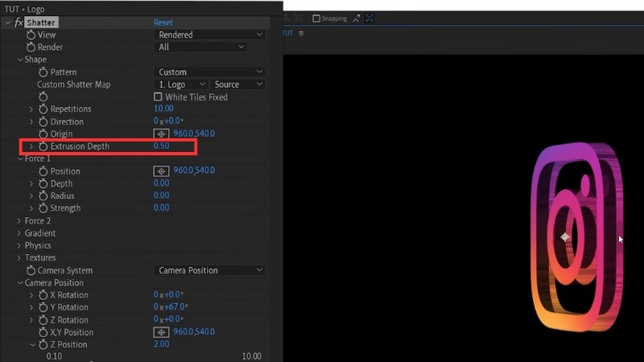The width and height of the screenshot is (644, 362).
Task: Toggle the Y Rotation stopwatch
Action: [x=43, y=307]
